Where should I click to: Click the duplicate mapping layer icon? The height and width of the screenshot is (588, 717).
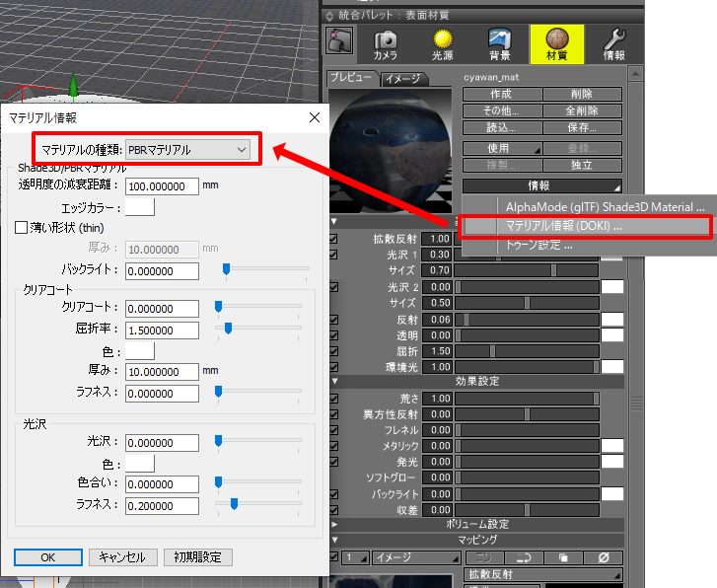[563, 557]
